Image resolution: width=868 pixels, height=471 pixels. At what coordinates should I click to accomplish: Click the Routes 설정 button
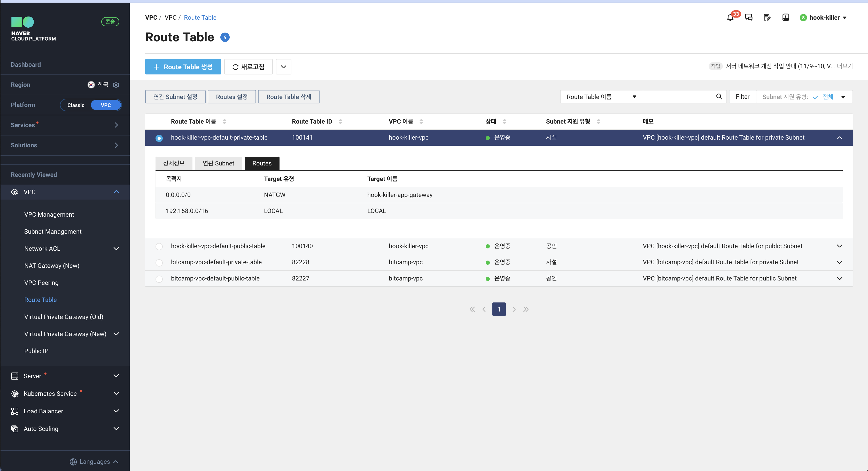231,97
